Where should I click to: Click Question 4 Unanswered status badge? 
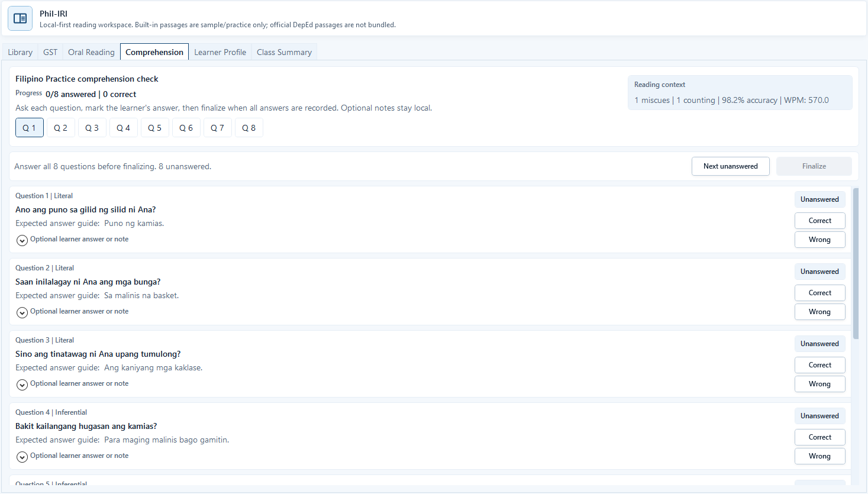pyautogui.click(x=820, y=416)
